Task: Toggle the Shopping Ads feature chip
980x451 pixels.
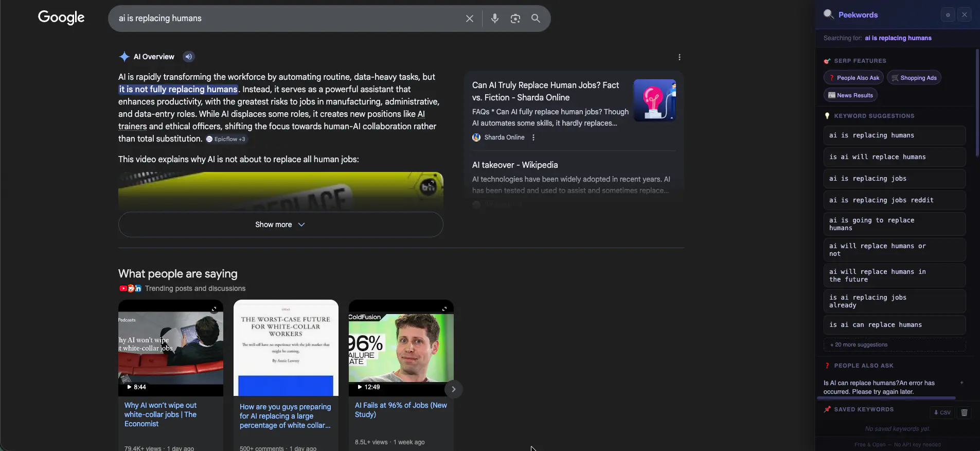Action: coord(914,78)
